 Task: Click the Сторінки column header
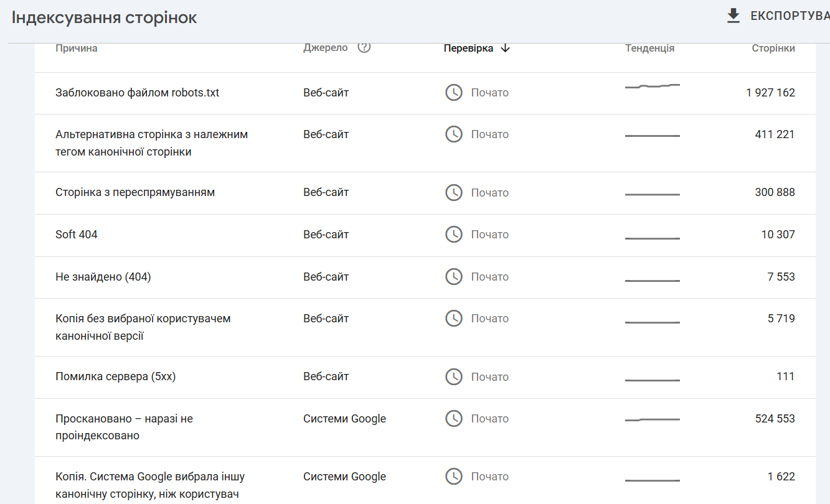tap(773, 48)
